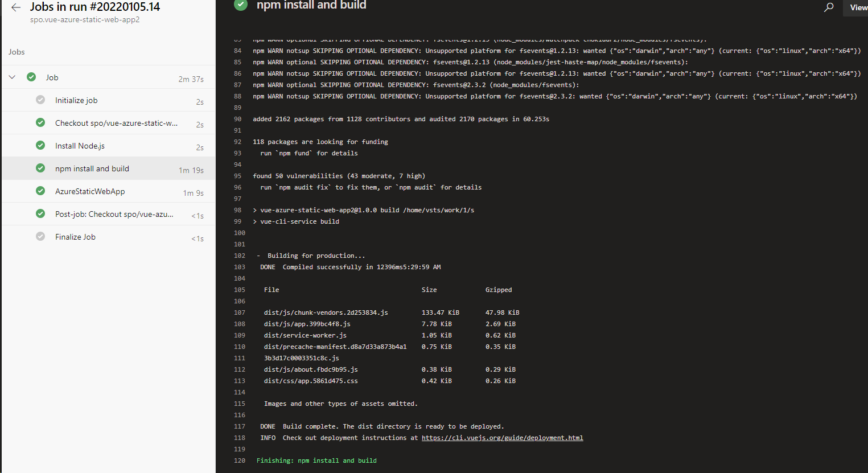The height and width of the screenshot is (473, 868).
Task: Click large green check in log header
Action: [241, 5]
